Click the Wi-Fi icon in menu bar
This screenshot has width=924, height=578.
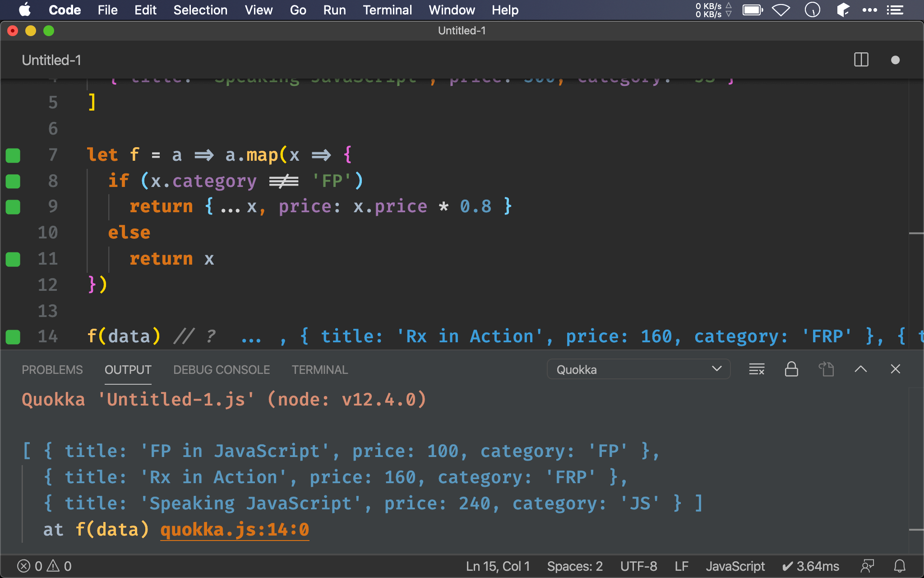click(781, 10)
